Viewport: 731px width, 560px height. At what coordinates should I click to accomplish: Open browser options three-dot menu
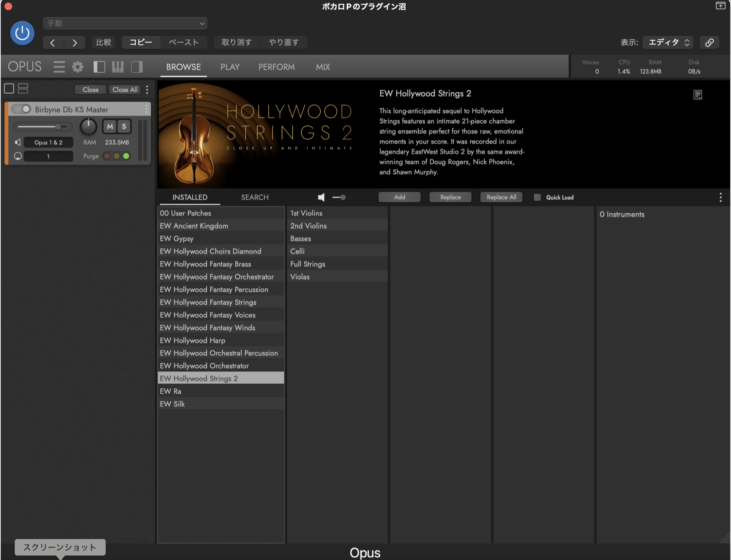(720, 197)
